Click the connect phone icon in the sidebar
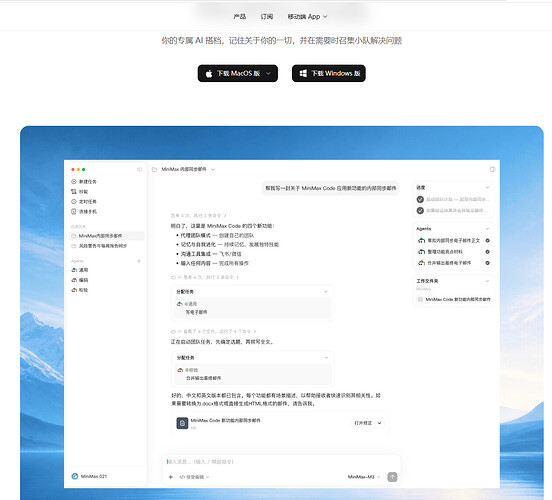Viewport: 552px width, 500px height. click(x=74, y=212)
